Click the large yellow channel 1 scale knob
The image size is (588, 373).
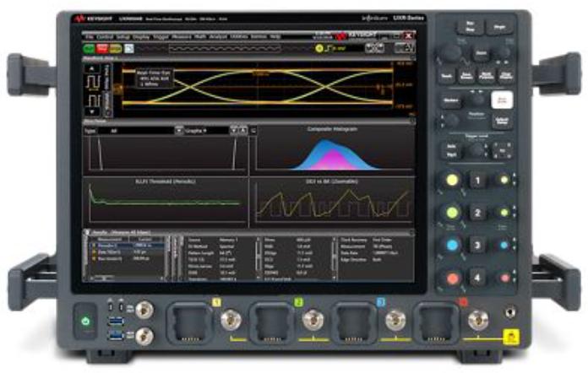point(452,181)
